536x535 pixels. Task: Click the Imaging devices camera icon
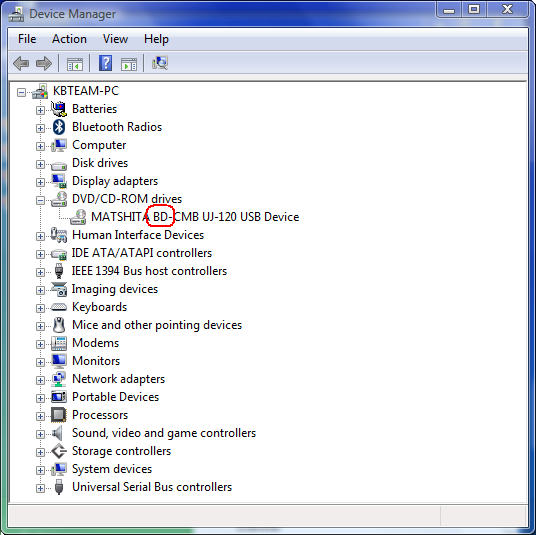click(x=59, y=289)
